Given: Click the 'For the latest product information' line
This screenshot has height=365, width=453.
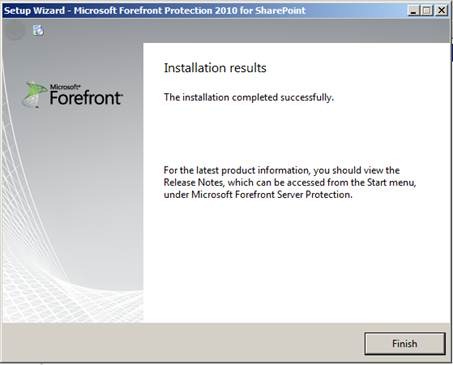Looking at the screenshot, I should pyautogui.click(x=281, y=170).
